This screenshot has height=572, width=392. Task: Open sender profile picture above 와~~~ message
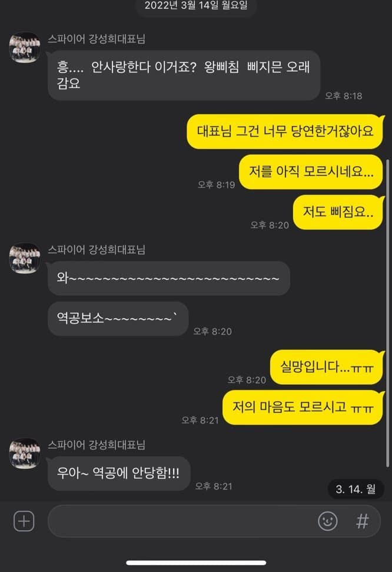click(x=25, y=258)
